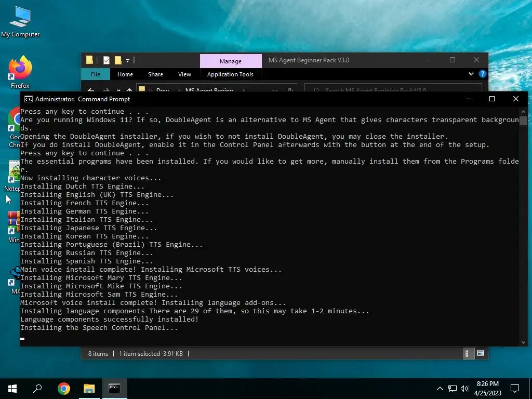Click the Explorer search box
The width and height of the screenshot is (532, 399).
[393, 88]
